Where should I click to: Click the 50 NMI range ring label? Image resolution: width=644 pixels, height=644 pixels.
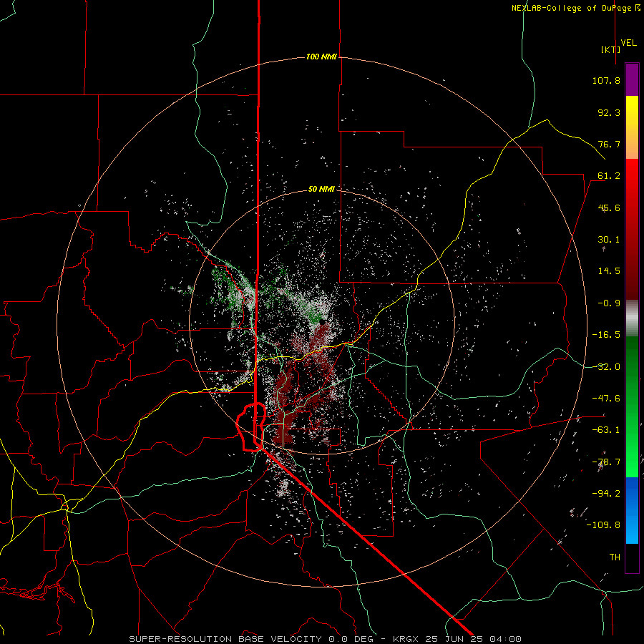pyautogui.click(x=321, y=189)
